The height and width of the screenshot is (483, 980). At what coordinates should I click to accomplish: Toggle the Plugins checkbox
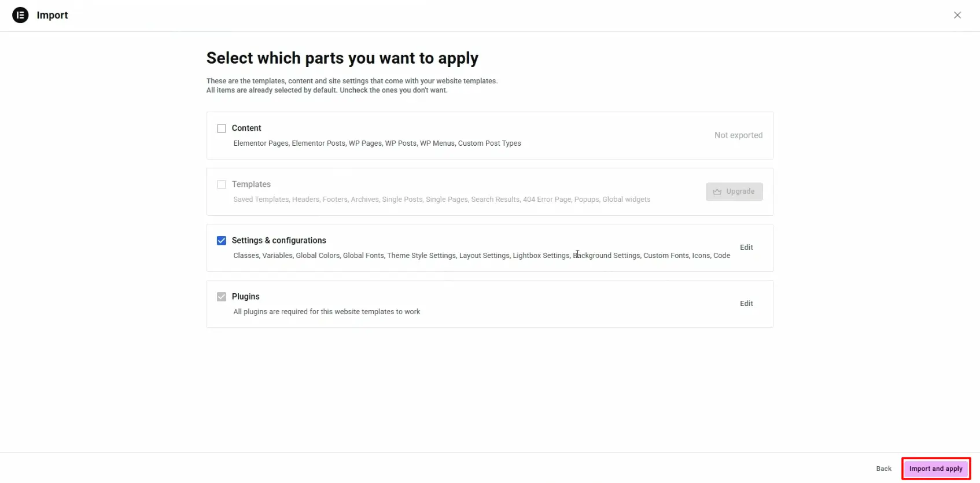click(222, 297)
